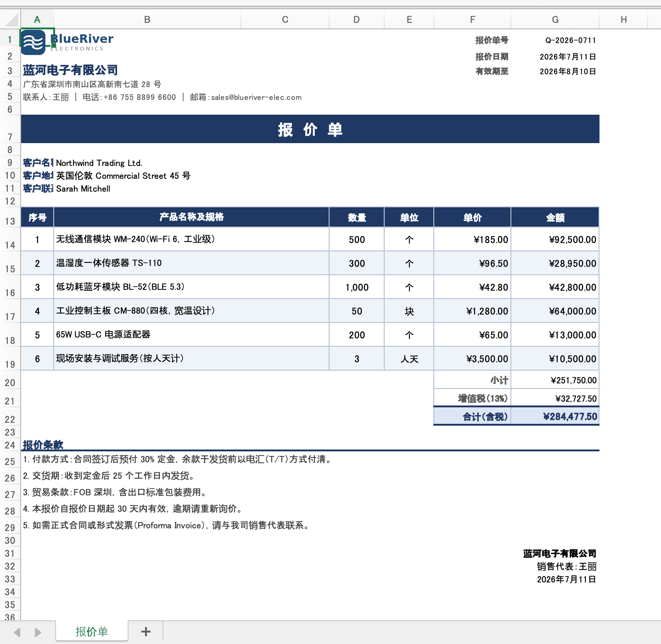Image resolution: width=661 pixels, height=644 pixels.
Task: Select row 22 header
Action: (x=10, y=416)
